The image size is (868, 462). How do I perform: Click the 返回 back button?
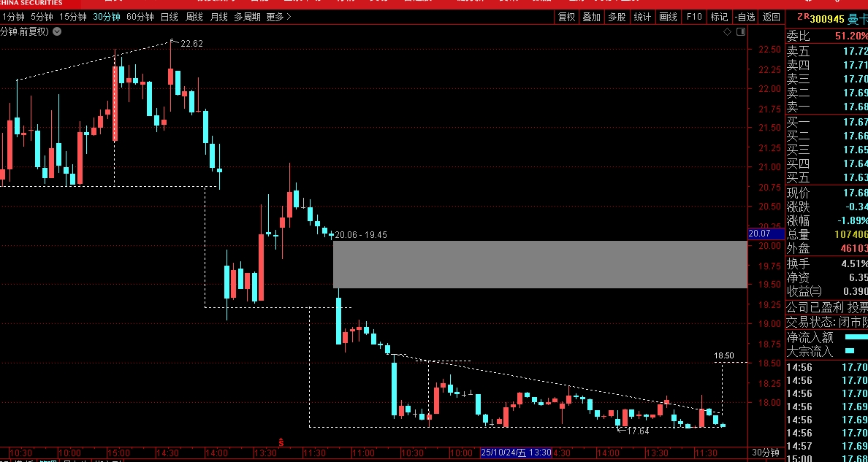tap(771, 18)
